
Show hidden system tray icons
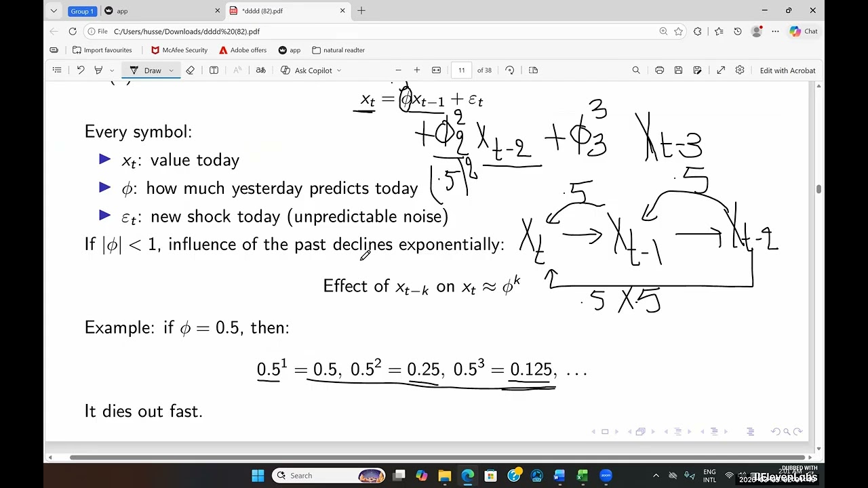[x=656, y=476]
